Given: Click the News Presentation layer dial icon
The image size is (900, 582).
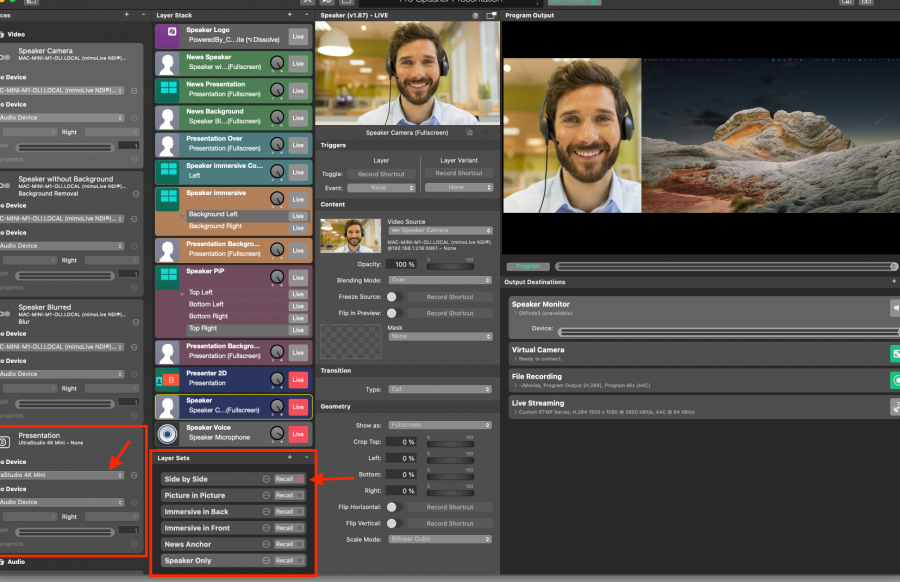Looking at the screenshot, I should click(x=277, y=90).
